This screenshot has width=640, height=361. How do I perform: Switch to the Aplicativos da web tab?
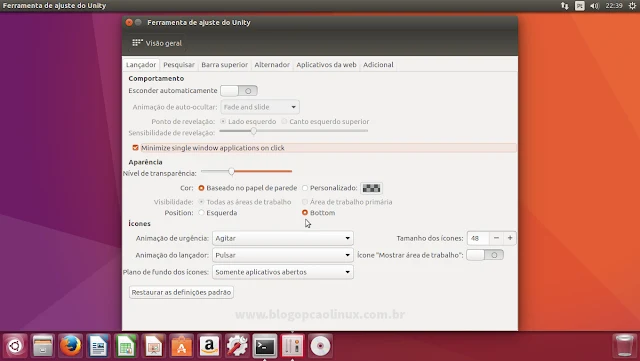tap(326, 65)
